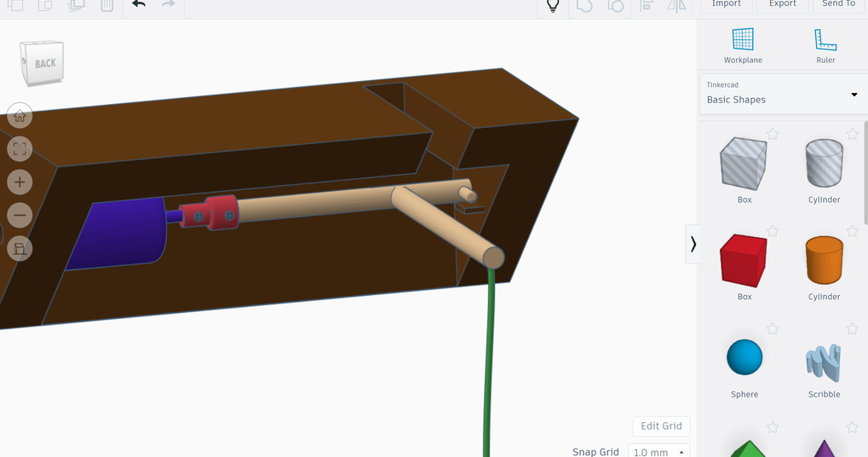The image size is (868, 457).
Task: Favorite the red Box star
Action: coord(773,232)
